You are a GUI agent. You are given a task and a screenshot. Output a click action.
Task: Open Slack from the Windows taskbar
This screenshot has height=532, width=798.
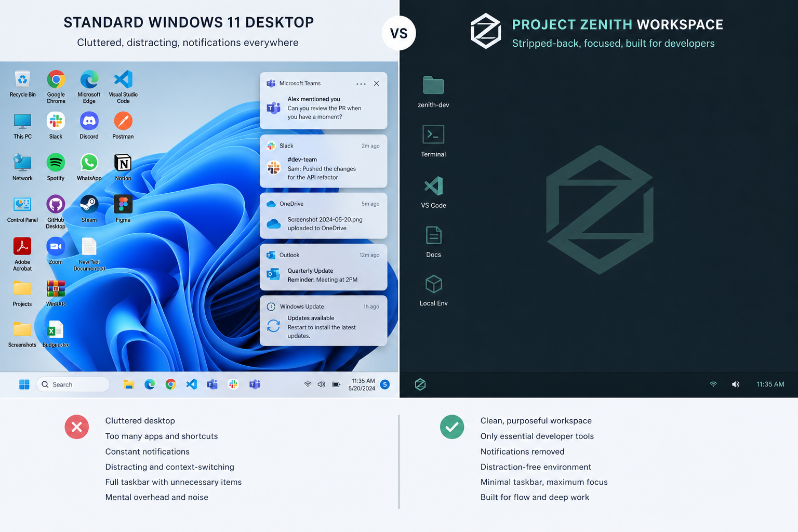click(233, 384)
